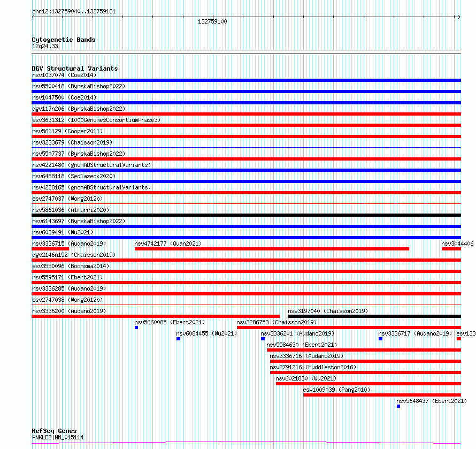Click the esv2747037 (Wong2012b) label

[x=67, y=199]
